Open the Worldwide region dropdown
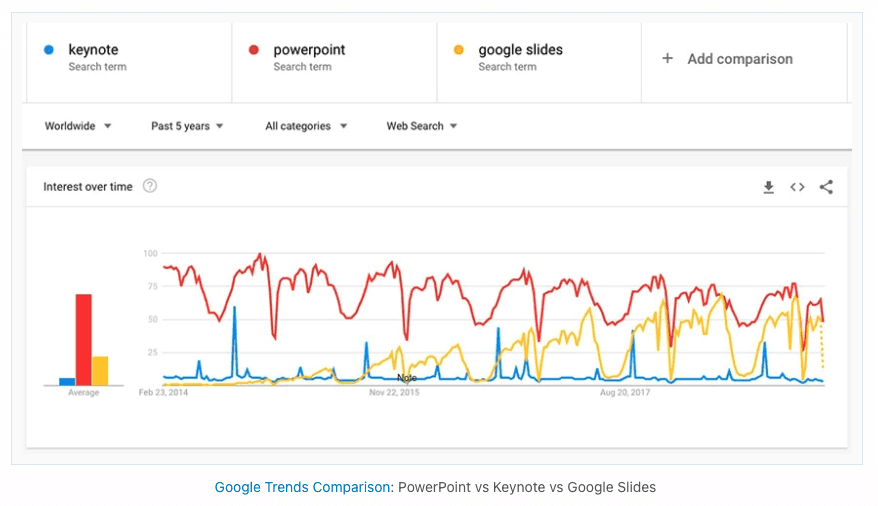878x506 pixels. click(78, 126)
